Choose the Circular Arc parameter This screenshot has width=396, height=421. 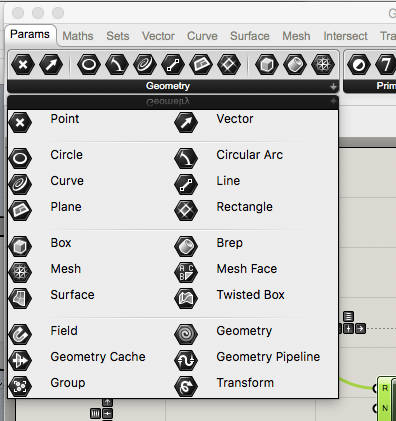228,158
